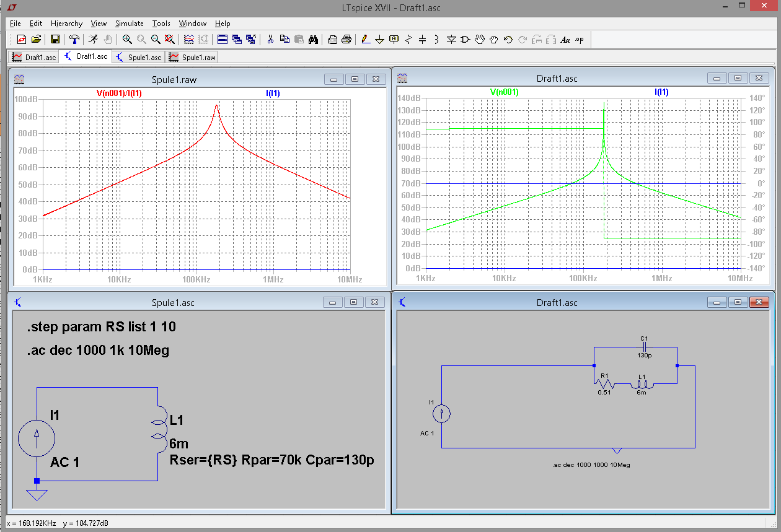Image resolution: width=781 pixels, height=532 pixels.
Task: Select the zoom out magnifier
Action: pyautogui.click(x=156, y=40)
